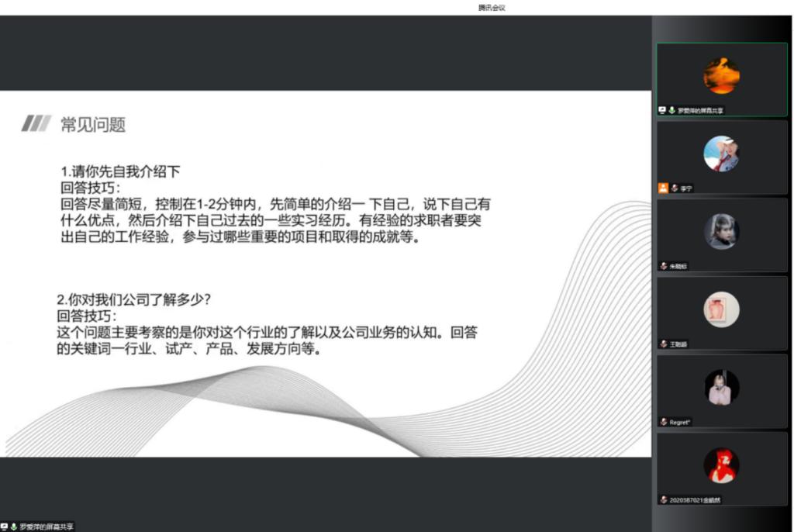Select the gray-haired portrait avatar in the third tile

point(721,231)
